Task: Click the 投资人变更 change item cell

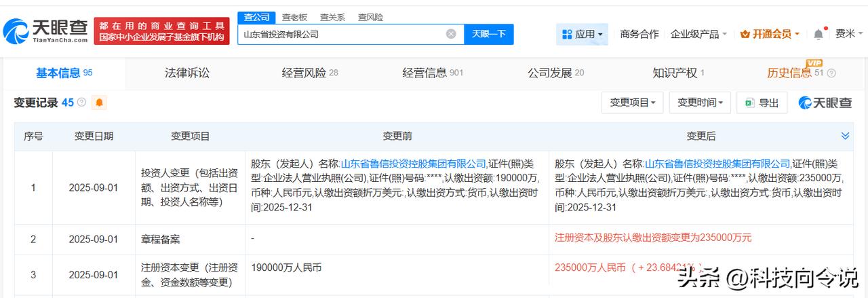Action: [190, 187]
